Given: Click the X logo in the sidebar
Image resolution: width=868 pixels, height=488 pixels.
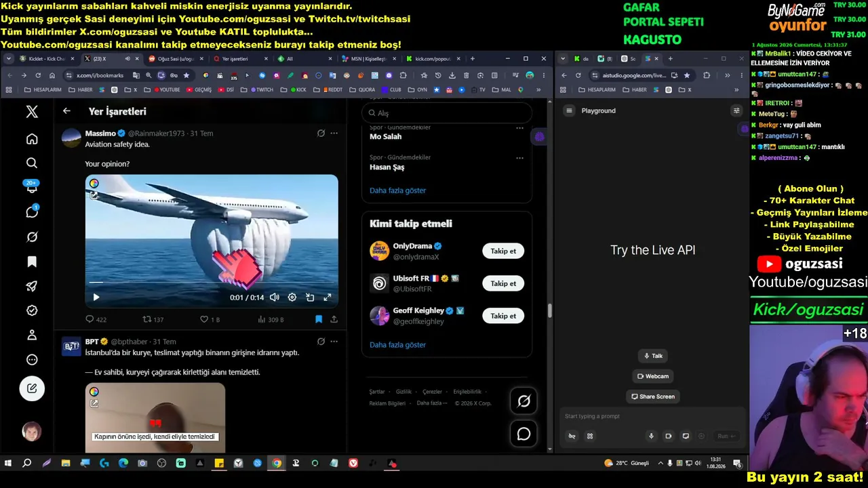Looking at the screenshot, I should pos(32,112).
